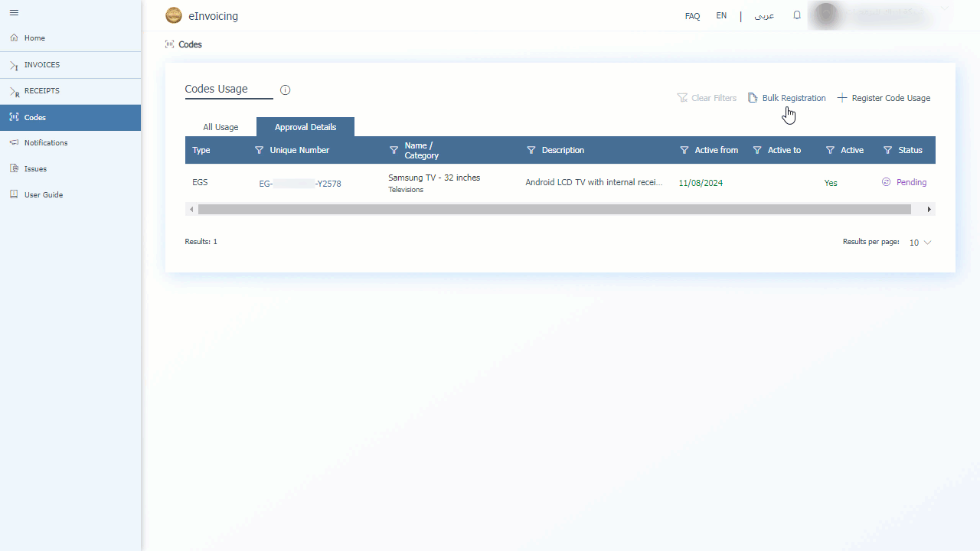
Task: Click the Type column header
Action: point(201,150)
